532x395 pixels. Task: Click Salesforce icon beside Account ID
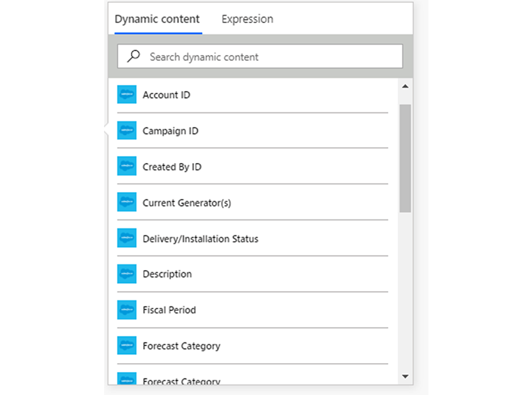coord(126,95)
